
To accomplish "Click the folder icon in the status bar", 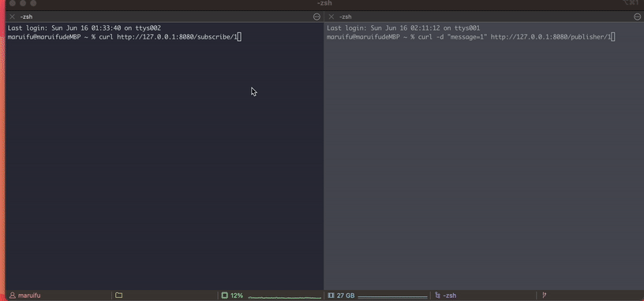I will pyautogui.click(x=118, y=295).
